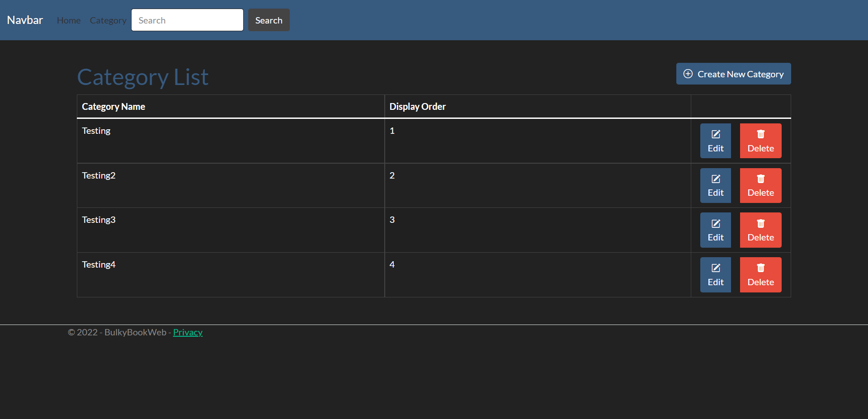This screenshot has width=868, height=419.
Task: Click the plus-circle icon in Create New Category
Action: 688,74
